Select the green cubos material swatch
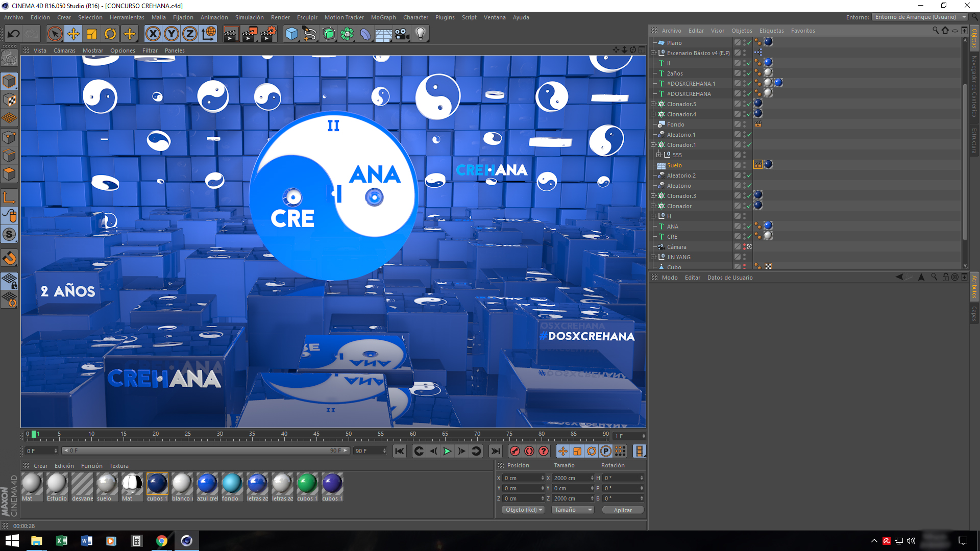 [307, 487]
